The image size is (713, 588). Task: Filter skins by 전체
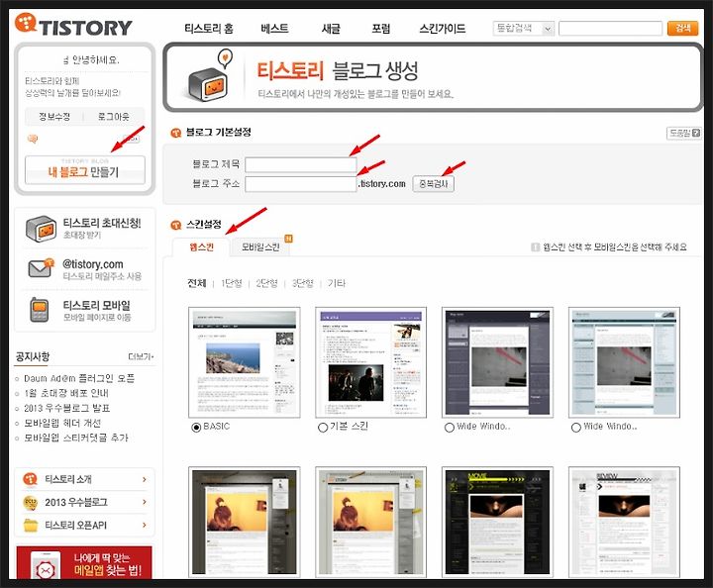pyautogui.click(x=197, y=283)
